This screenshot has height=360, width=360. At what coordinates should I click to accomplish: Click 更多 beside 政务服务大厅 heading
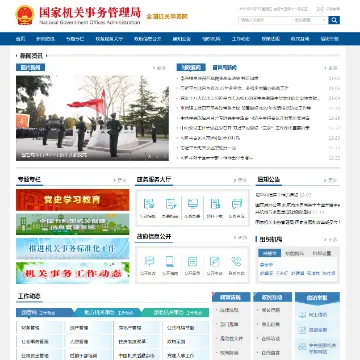pos(241,180)
